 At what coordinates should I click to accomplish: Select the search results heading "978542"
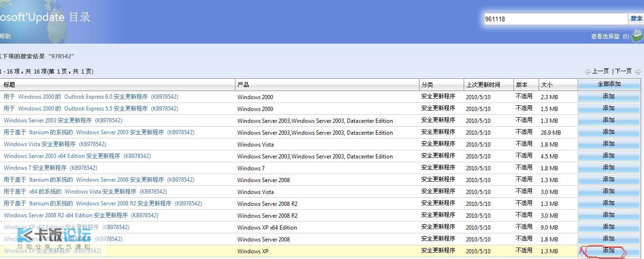click(x=61, y=56)
